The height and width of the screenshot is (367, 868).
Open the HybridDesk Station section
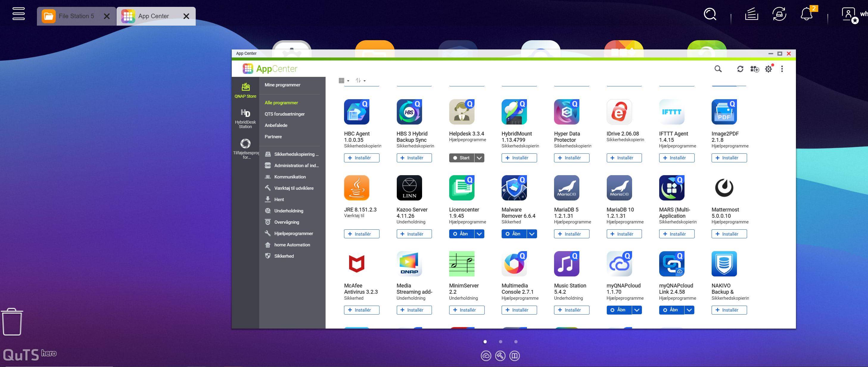[245, 118]
